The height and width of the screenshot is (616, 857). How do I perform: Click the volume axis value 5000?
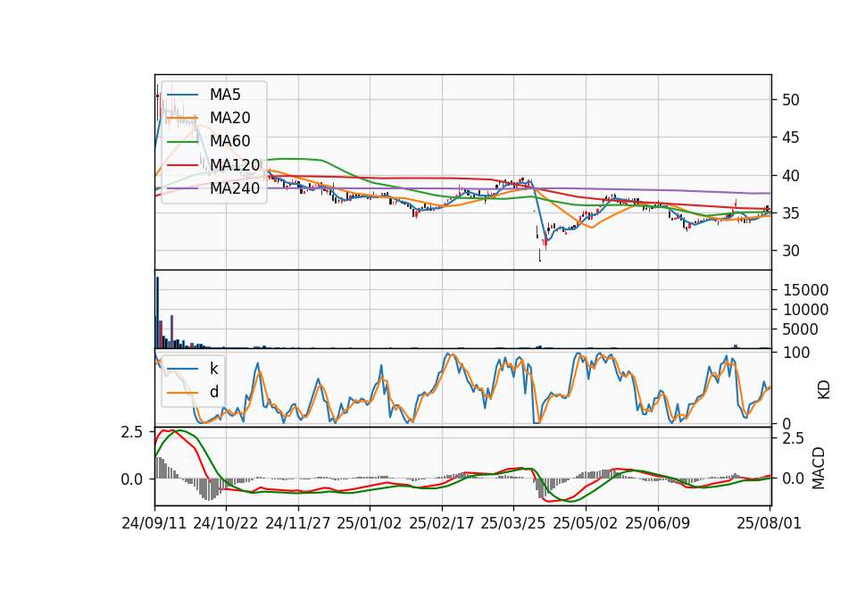tap(801, 329)
